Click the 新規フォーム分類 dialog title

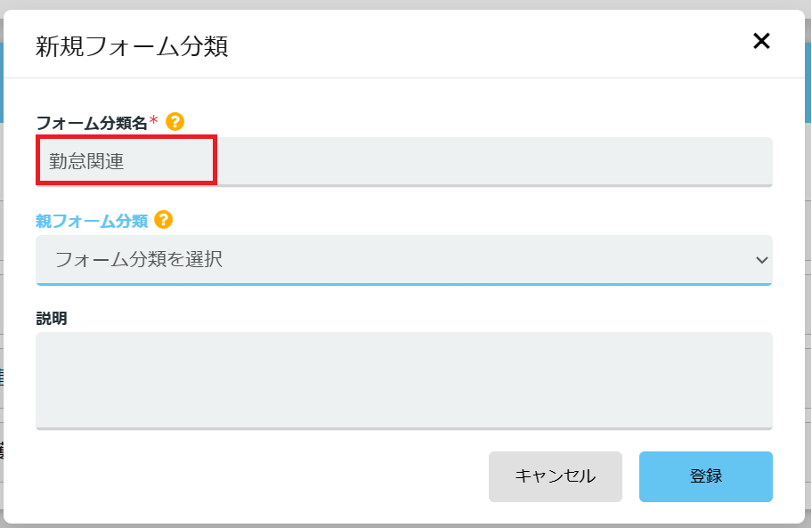[x=132, y=46]
